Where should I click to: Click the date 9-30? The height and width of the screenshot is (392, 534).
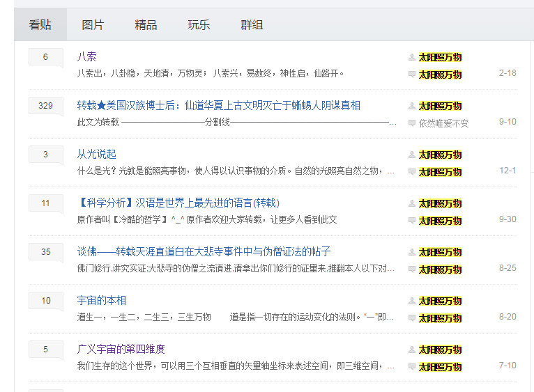(508, 219)
